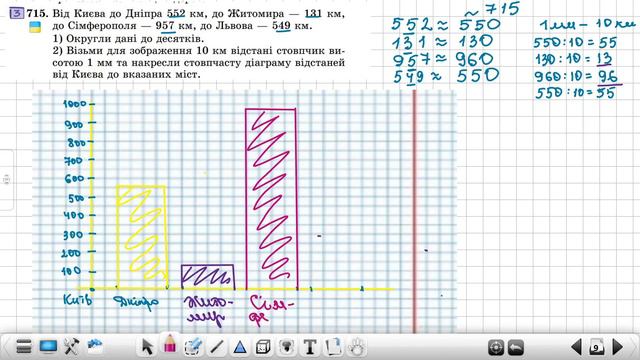640x360 pixels.
Task: Open the main menu stack icon
Action: (24, 347)
